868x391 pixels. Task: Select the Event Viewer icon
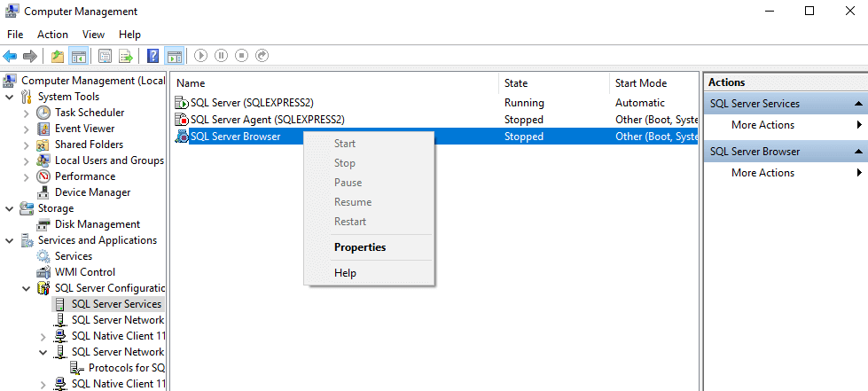(43, 129)
